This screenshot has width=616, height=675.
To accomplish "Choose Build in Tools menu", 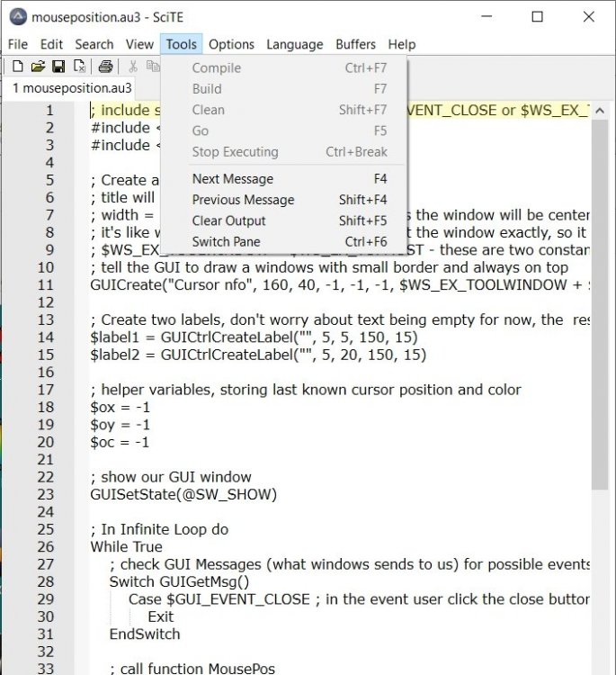I will (284, 89).
